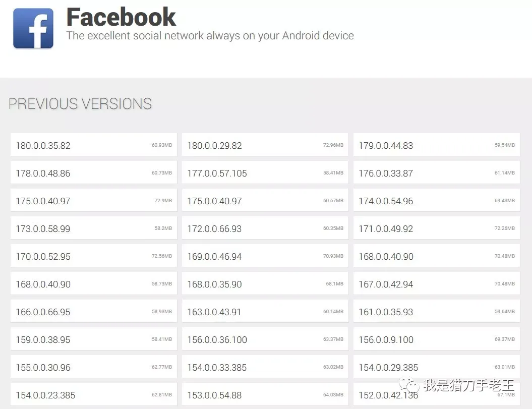Click the 61.14MB file size label
This screenshot has height=409, width=532.
[505, 173]
